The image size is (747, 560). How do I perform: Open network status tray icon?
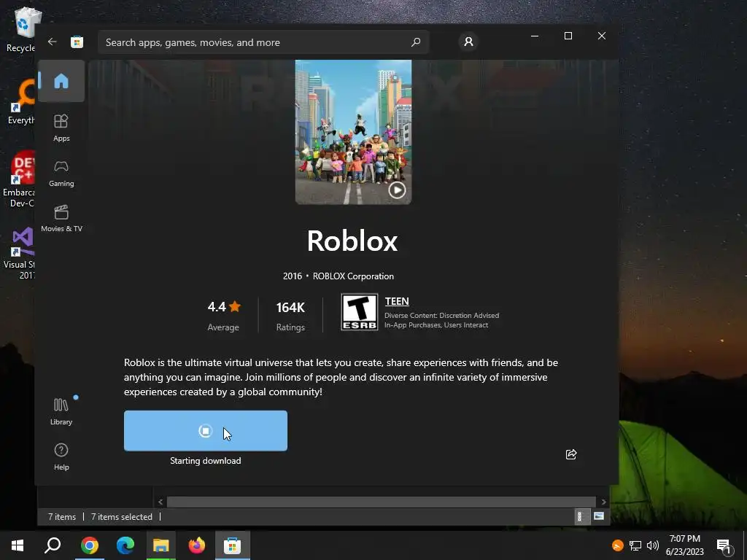635,545
